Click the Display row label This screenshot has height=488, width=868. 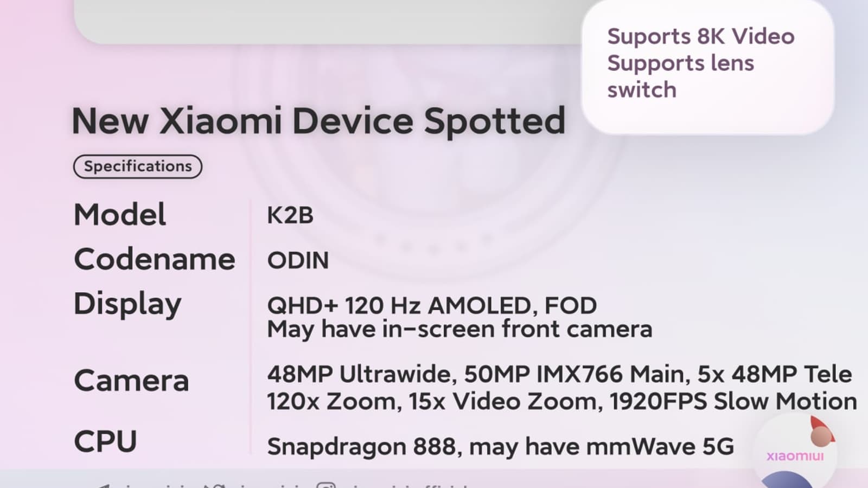coord(127,304)
